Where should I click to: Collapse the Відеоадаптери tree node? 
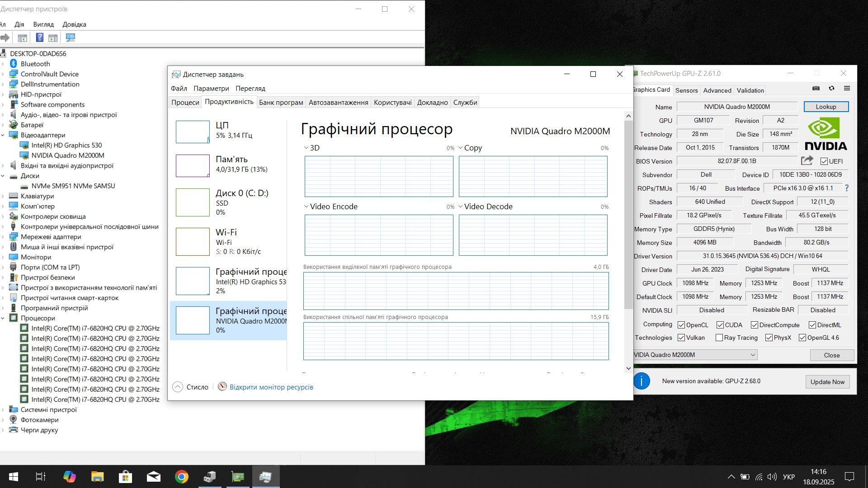point(3,135)
